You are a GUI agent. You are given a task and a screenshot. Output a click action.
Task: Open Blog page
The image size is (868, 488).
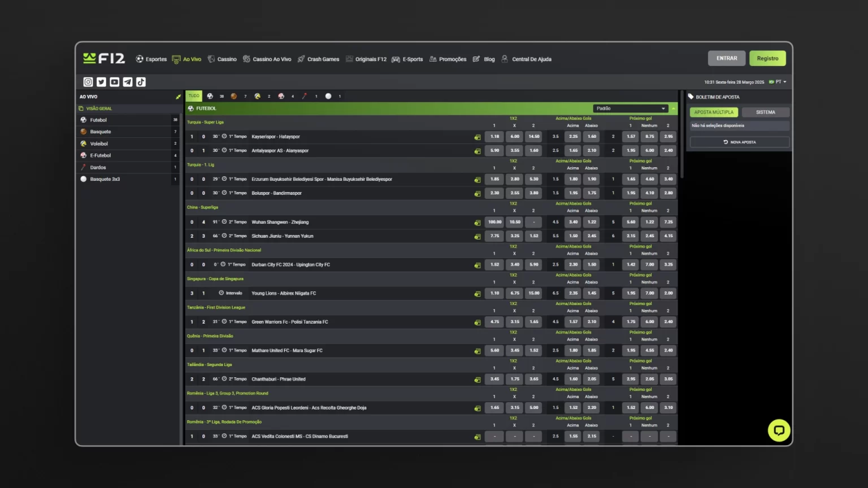coord(484,59)
